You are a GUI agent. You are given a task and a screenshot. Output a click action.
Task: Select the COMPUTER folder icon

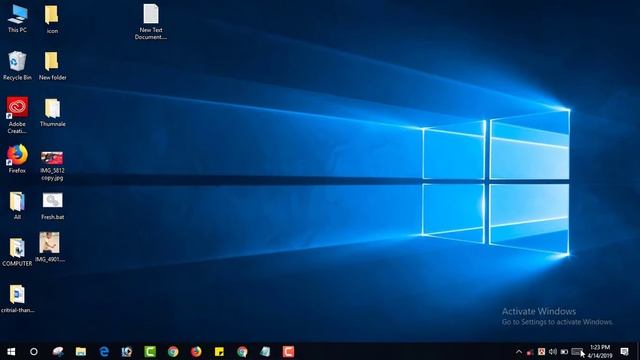pos(17,252)
